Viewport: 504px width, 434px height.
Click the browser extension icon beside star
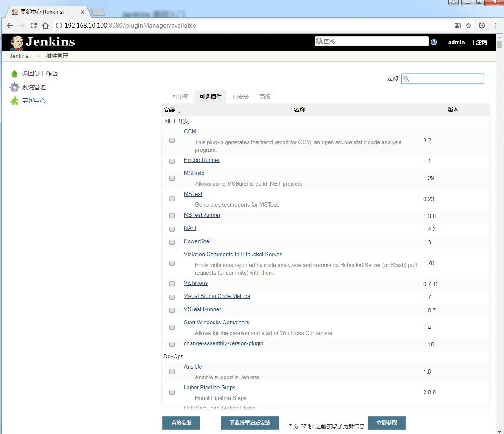click(482, 26)
